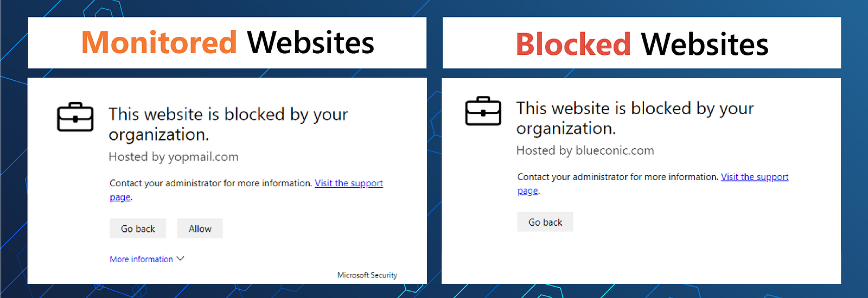Click the Hosted by yopmail.com text
This screenshot has height=298, width=868.
pyautogui.click(x=174, y=157)
